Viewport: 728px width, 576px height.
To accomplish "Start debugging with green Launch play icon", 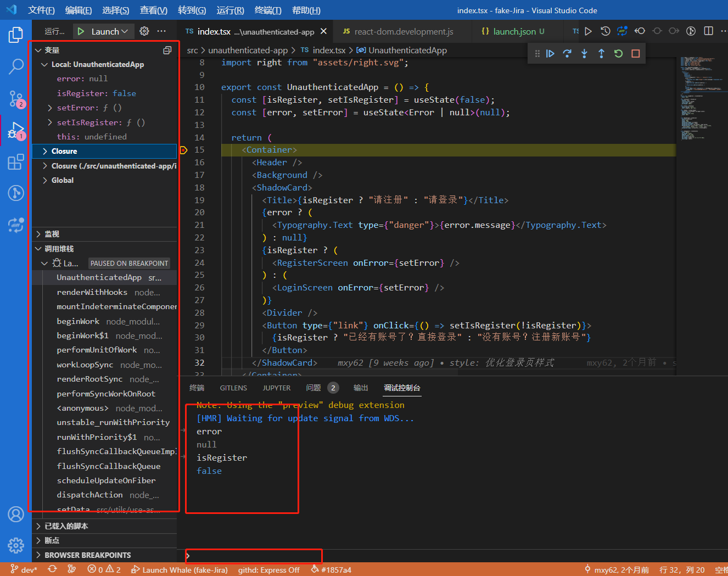I will coord(81,31).
